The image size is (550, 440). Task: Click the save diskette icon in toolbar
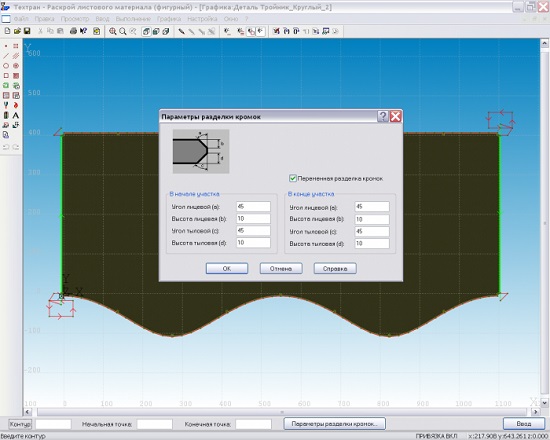pyautogui.click(x=27, y=32)
